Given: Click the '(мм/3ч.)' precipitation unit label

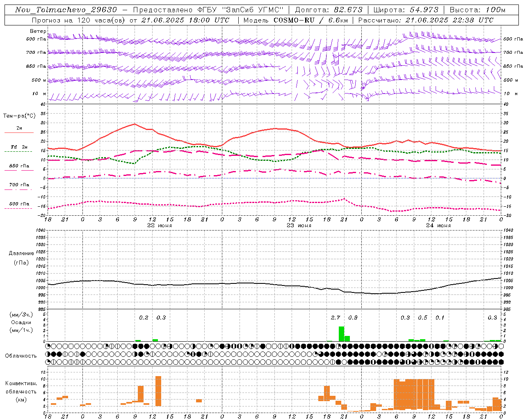Looking at the screenshot, I should tap(21, 314).
